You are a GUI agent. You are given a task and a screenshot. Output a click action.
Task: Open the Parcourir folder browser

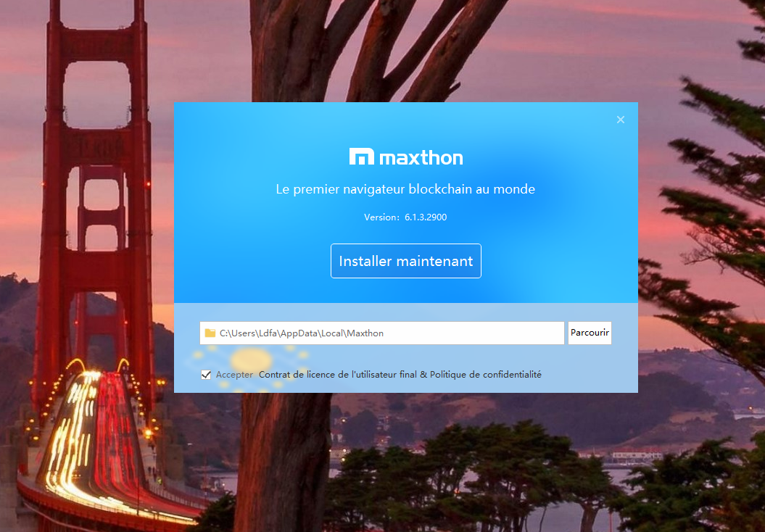(590, 333)
